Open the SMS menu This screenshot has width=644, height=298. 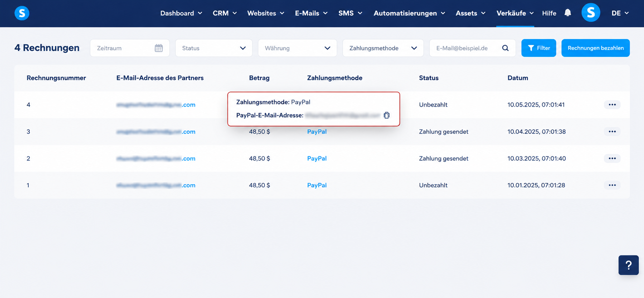(x=350, y=13)
